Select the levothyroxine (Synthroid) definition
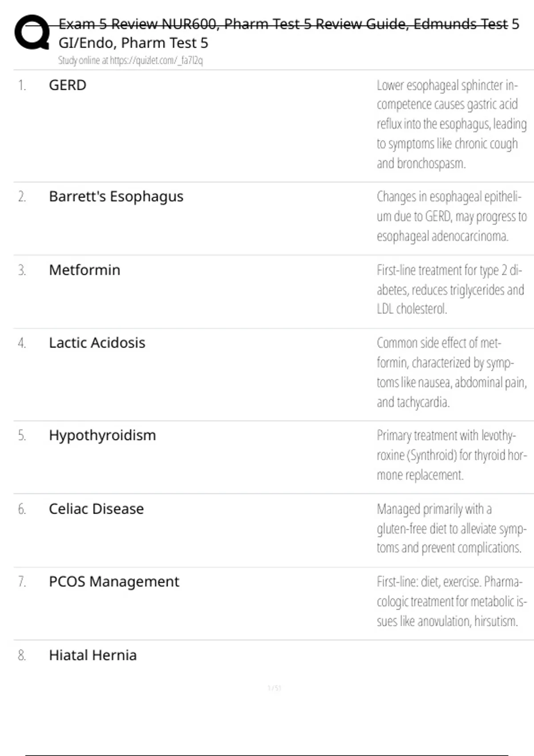 451,455
